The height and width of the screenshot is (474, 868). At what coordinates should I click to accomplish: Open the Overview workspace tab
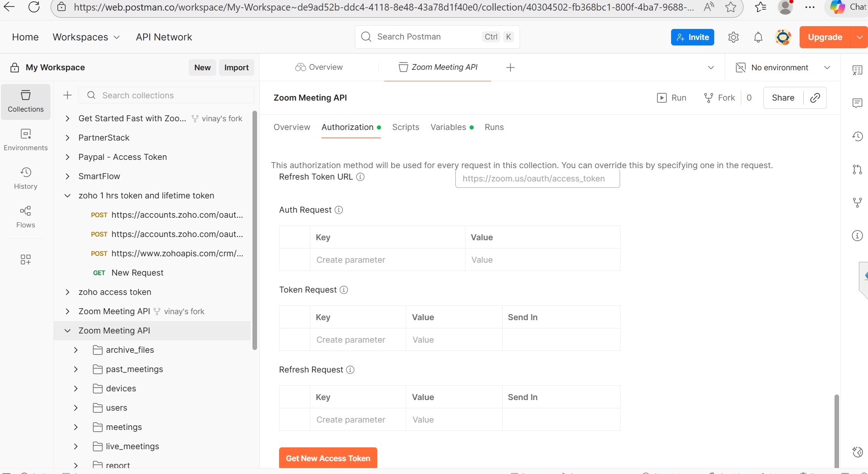[319, 68]
